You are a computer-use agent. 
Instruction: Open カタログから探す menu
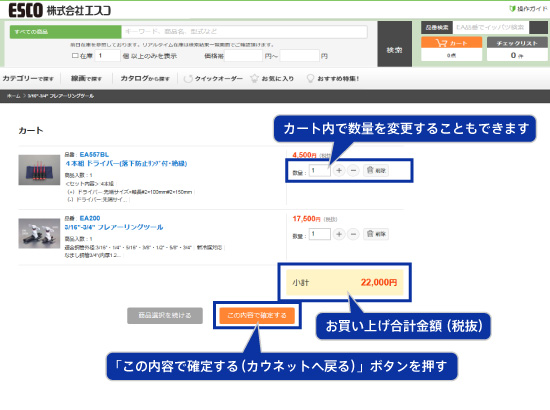tap(145, 79)
